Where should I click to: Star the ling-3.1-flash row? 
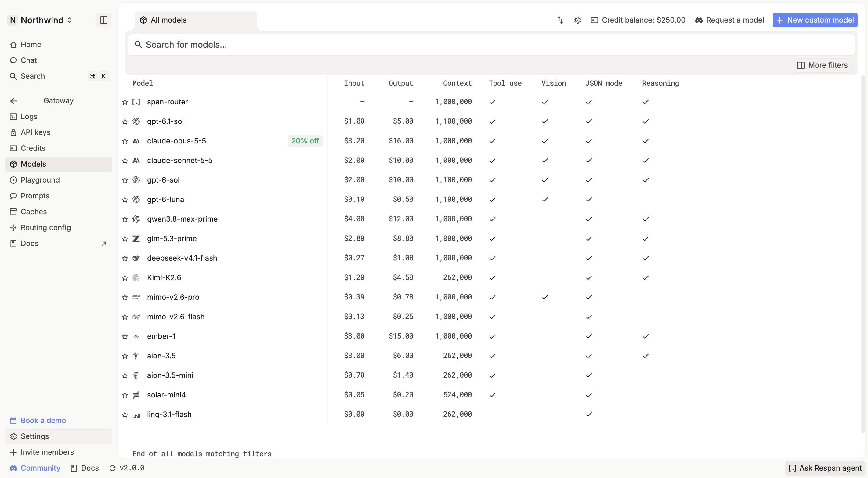(125, 415)
